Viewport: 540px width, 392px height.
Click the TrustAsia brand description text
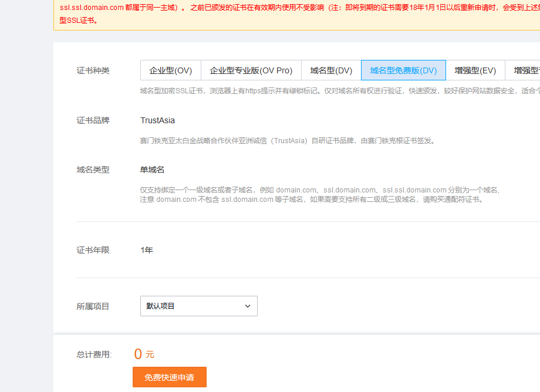point(288,141)
